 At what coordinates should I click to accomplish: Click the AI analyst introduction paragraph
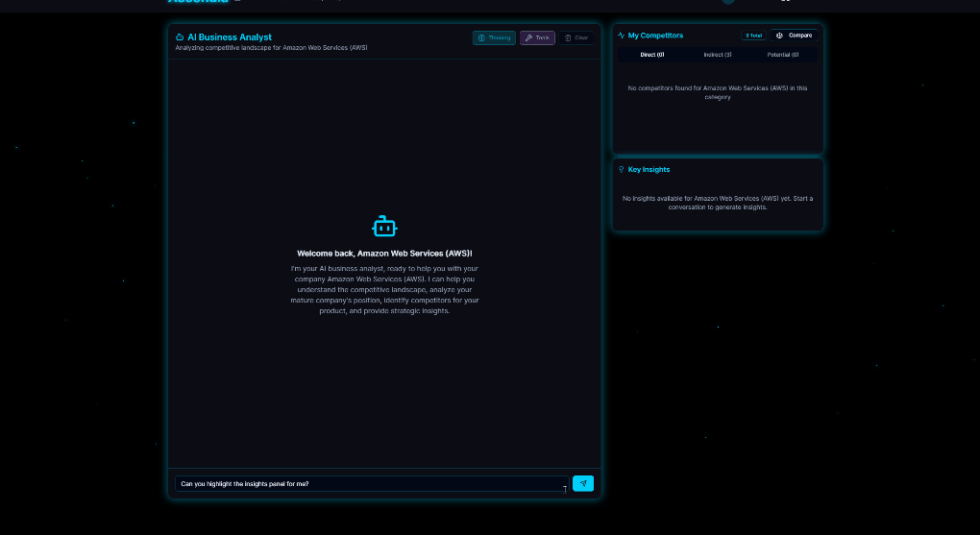click(384, 289)
